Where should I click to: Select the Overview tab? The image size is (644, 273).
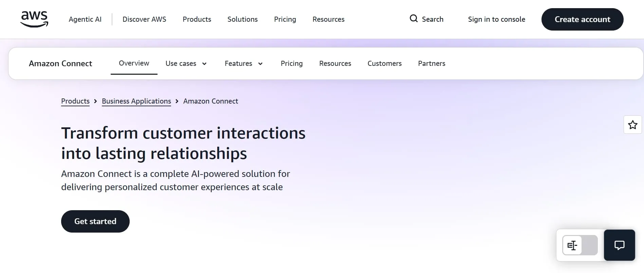coord(134,63)
